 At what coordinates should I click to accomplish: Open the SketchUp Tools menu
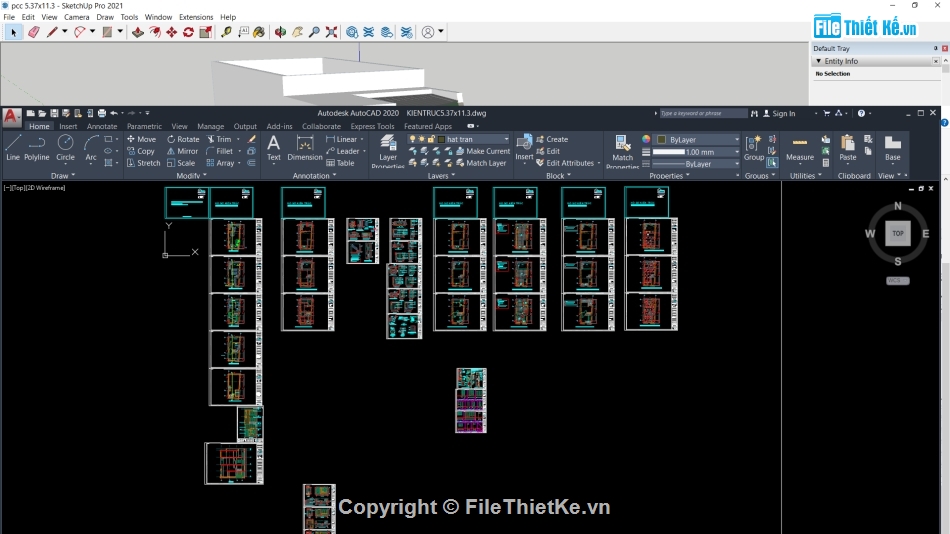[x=129, y=17]
